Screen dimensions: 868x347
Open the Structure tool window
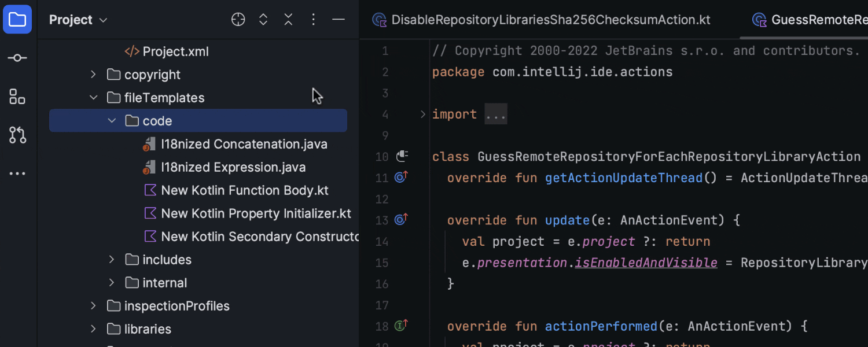point(17,97)
